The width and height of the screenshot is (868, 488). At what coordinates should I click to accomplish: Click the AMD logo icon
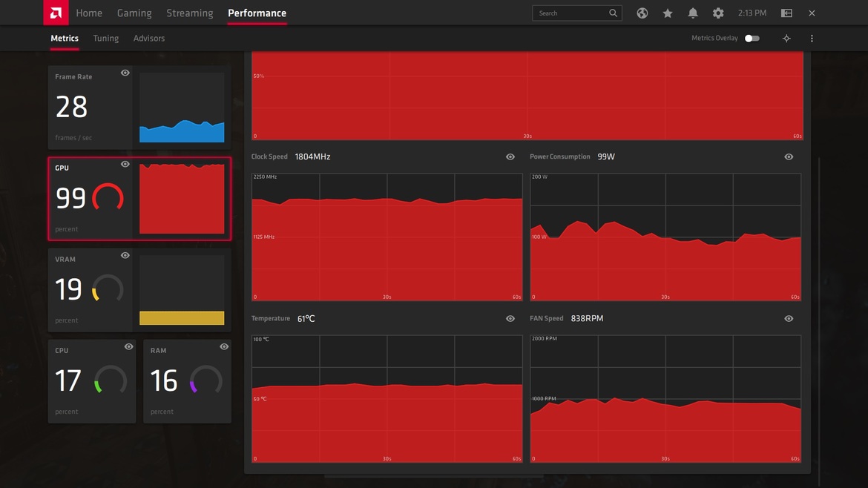coord(56,13)
